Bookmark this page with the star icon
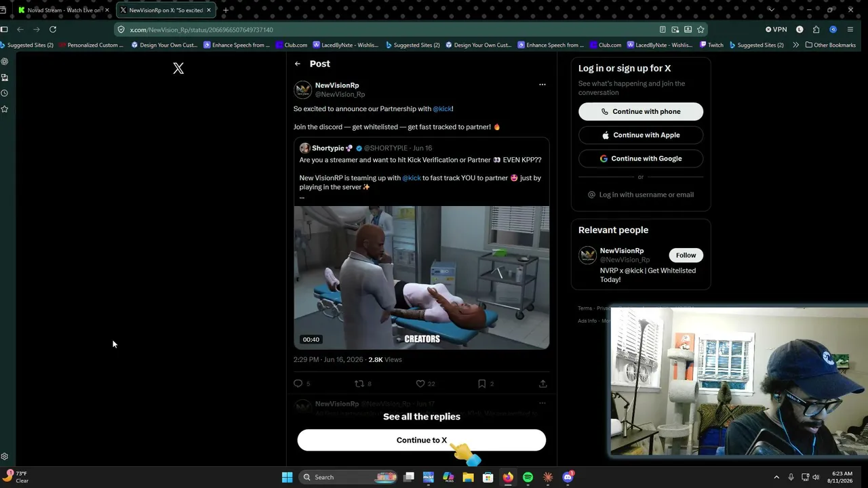This screenshot has width=868, height=488. coord(701,29)
